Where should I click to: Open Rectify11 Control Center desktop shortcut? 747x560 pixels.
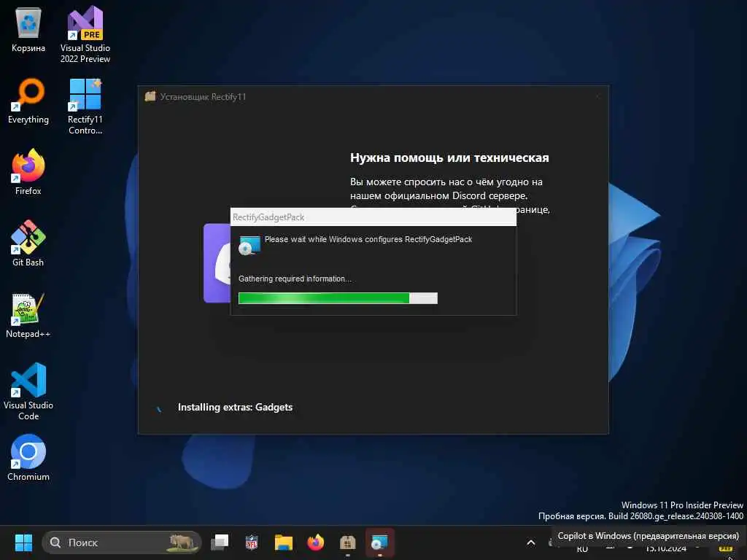click(x=85, y=106)
